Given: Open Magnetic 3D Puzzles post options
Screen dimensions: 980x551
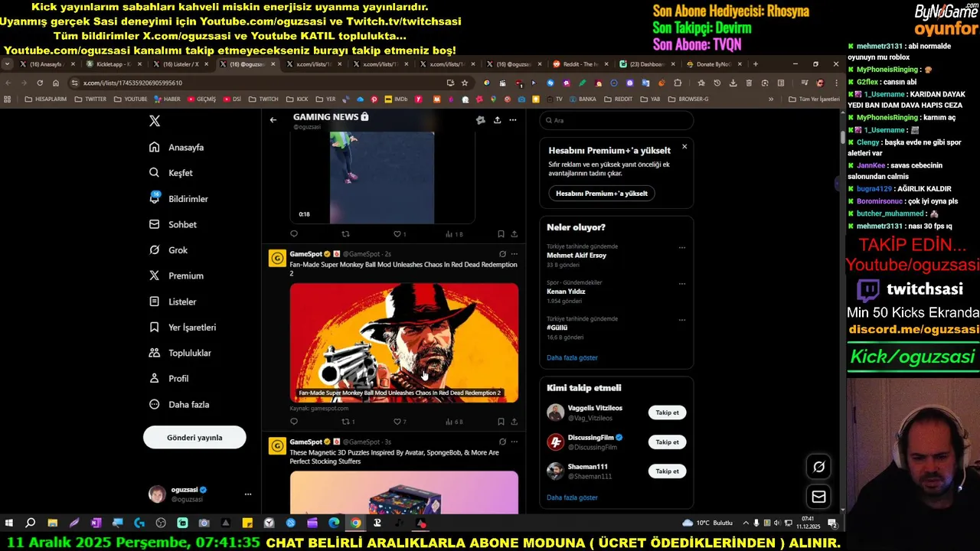Looking at the screenshot, I should 514,442.
